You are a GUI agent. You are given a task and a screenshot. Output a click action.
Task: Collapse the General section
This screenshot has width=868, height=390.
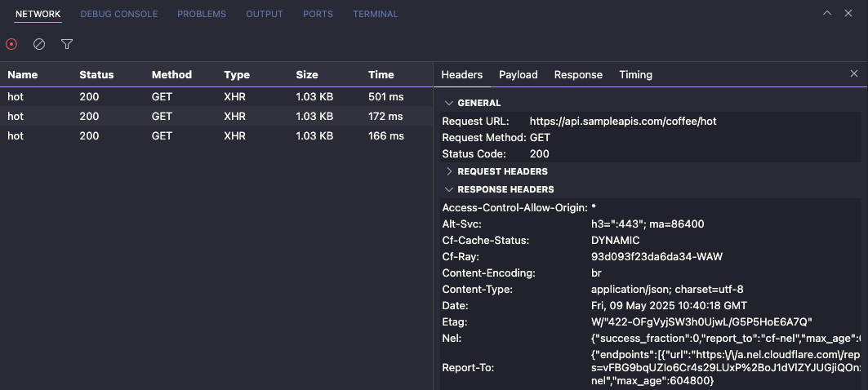pos(448,103)
